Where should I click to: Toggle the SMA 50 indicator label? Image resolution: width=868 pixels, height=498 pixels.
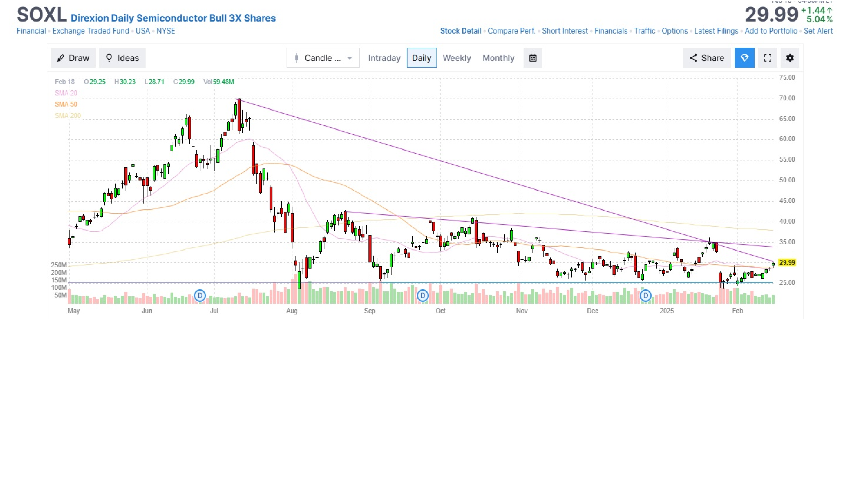[66, 104]
